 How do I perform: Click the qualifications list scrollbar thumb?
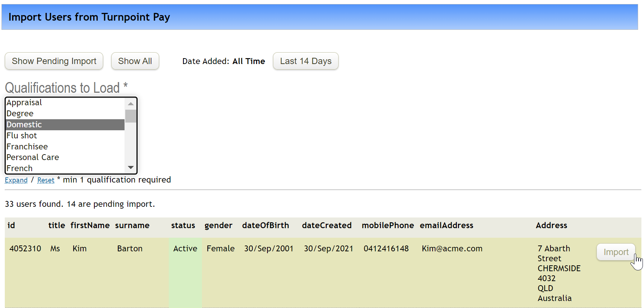(130, 116)
